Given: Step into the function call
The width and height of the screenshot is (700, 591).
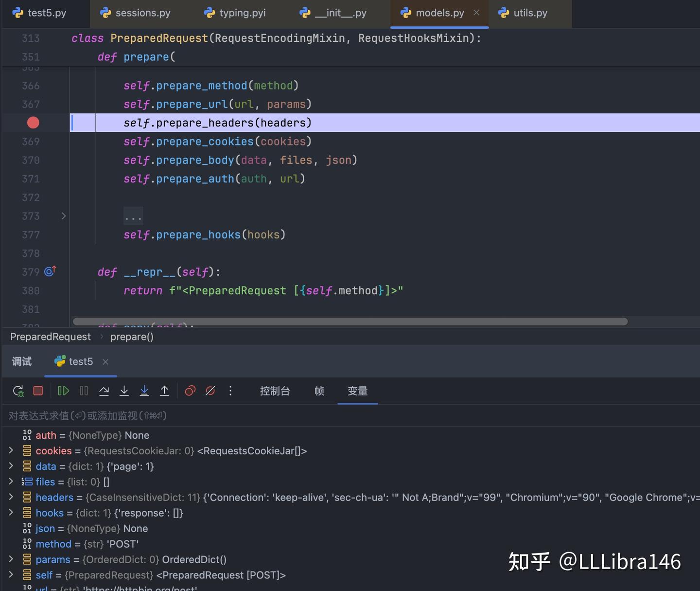Looking at the screenshot, I should pyautogui.click(x=124, y=391).
